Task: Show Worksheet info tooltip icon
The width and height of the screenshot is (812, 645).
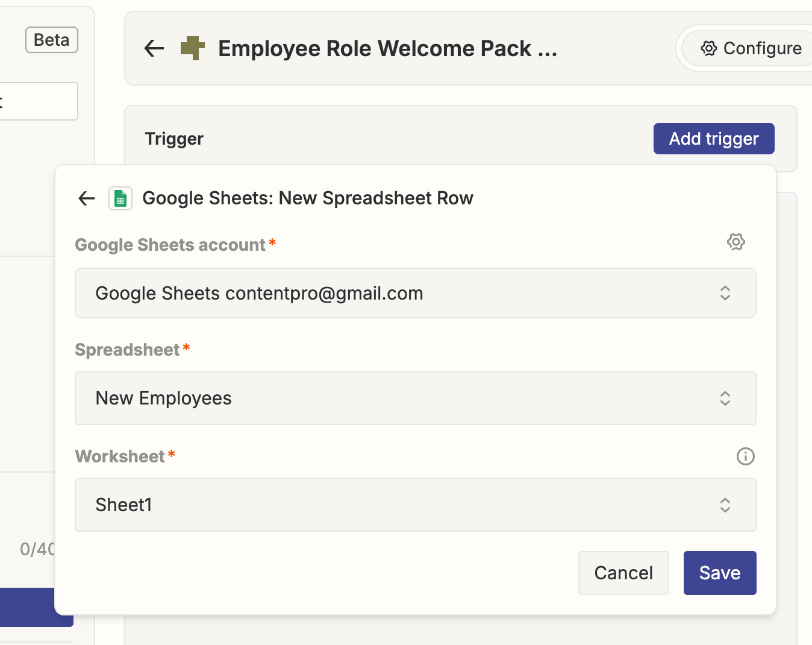Action: 745,456
